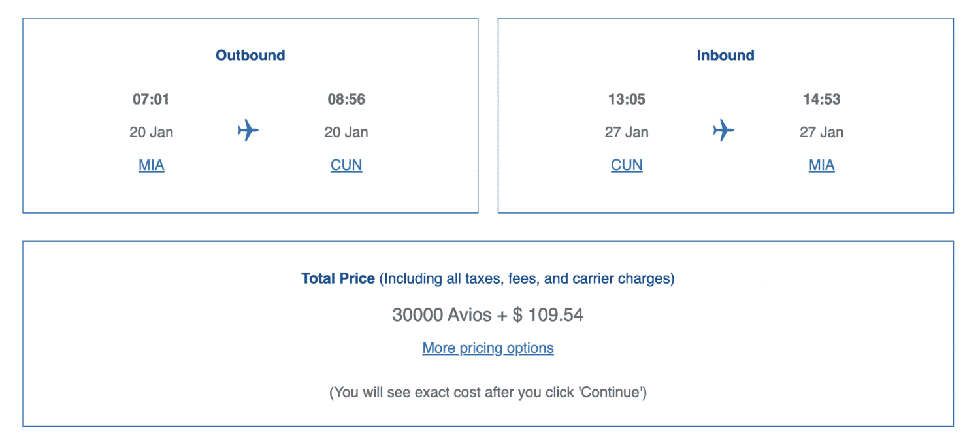Open the CUN departure airport link under Inbound

pyautogui.click(x=627, y=165)
